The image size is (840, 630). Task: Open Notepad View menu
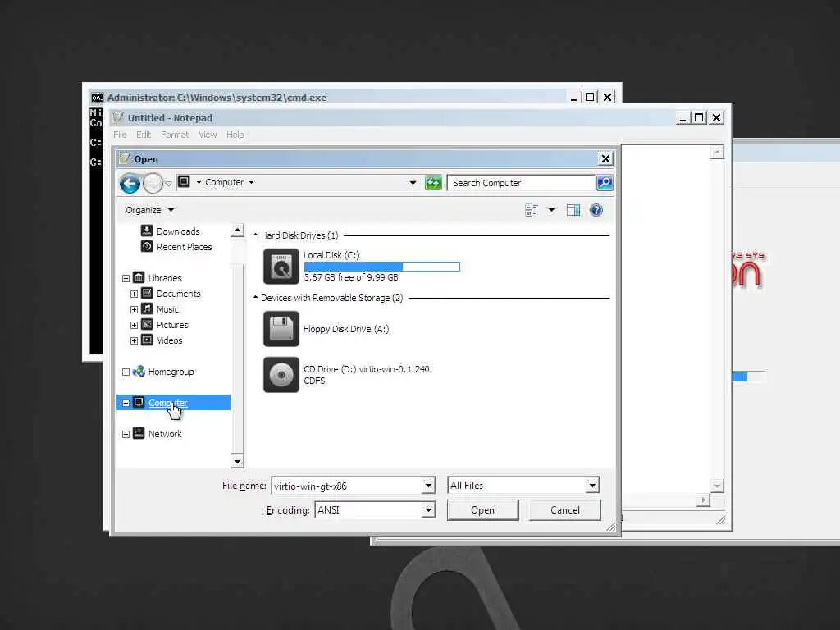pos(208,135)
